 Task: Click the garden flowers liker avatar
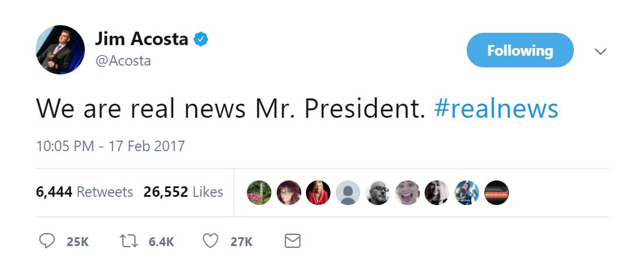pyautogui.click(x=259, y=192)
